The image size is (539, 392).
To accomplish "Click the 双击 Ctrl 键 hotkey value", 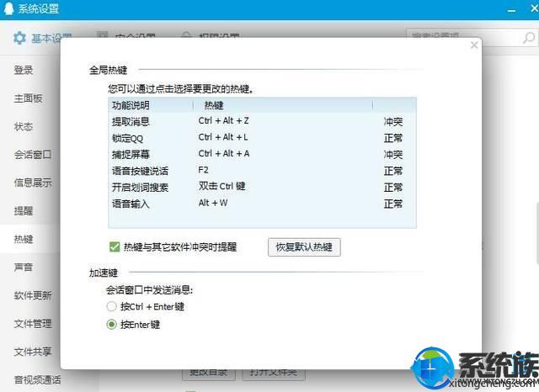I will (x=221, y=187).
